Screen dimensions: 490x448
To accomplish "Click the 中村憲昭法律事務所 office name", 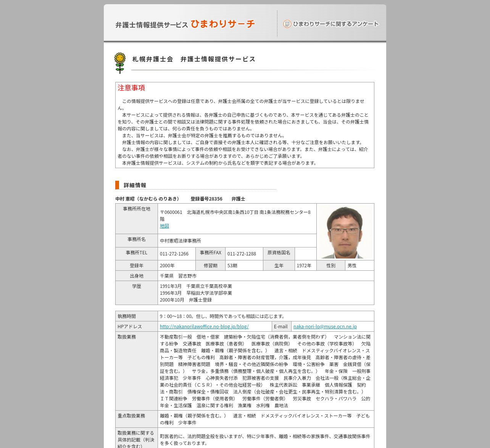I will [181, 241].
